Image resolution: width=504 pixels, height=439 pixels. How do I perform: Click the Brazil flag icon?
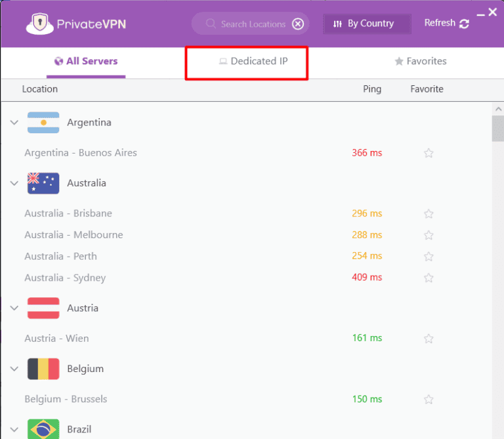pyautogui.click(x=43, y=429)
